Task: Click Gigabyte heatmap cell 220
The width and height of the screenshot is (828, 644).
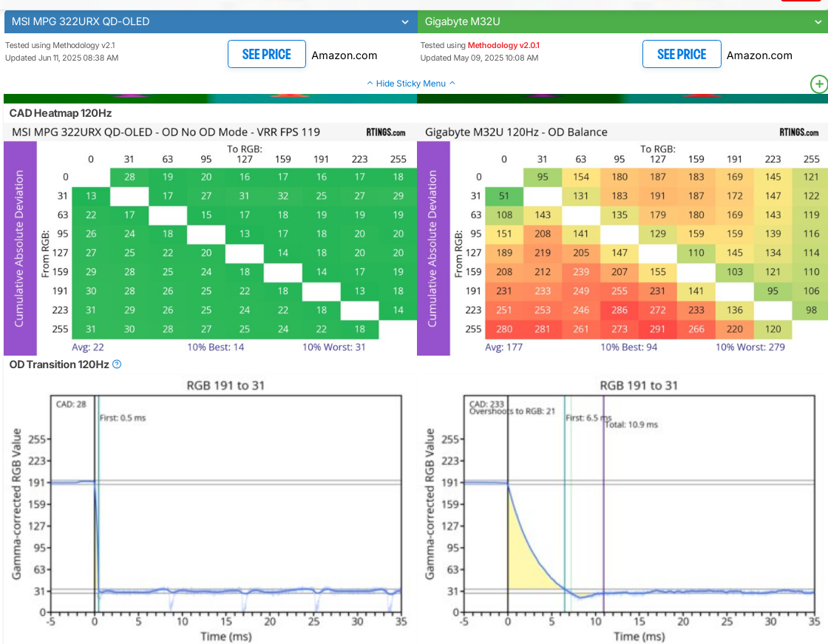Action: 735,329
